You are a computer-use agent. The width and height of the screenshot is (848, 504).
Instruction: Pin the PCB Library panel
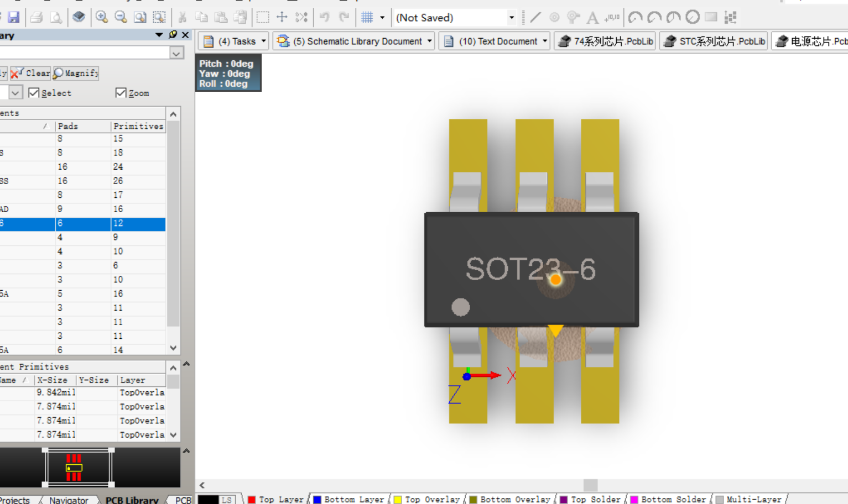(173, 35)
